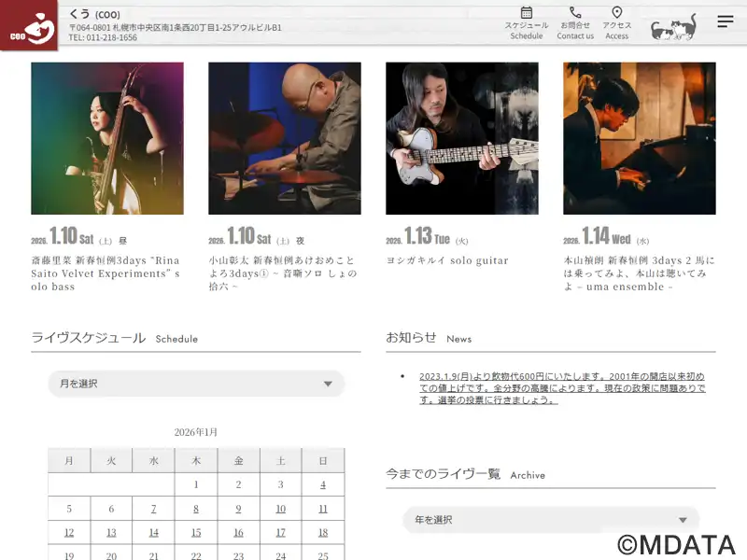Select calendar date 10
This screenshot has width=747, height=560.
[281, 509]
